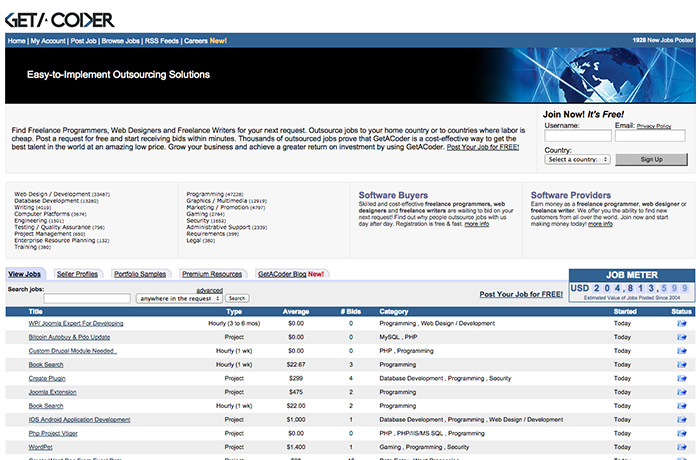Viewport: 700px width, 460px height.
Task: Click the $1,400 average value
Action: (296, 447)
